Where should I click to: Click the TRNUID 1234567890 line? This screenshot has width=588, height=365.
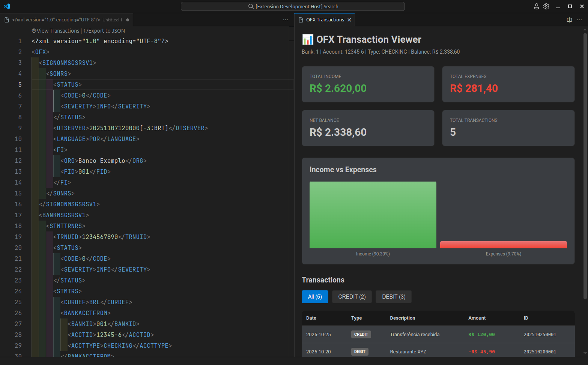[x=102, y=237]
